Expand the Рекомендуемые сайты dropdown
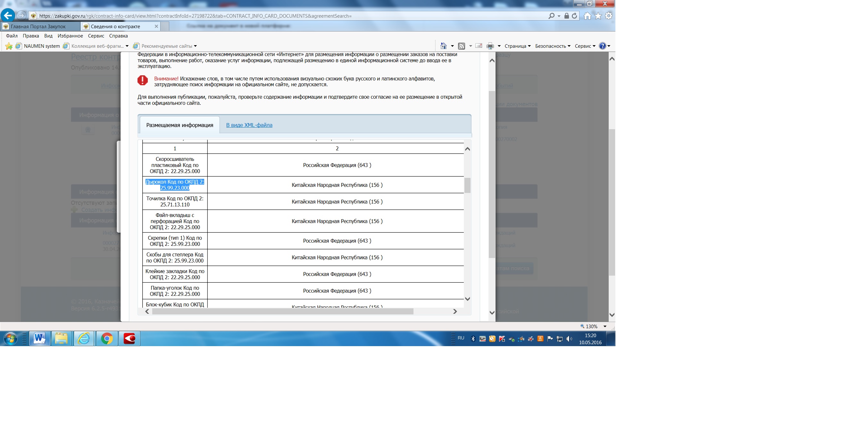868x441 pixels. pyautogui.click(x=196, y=46)
